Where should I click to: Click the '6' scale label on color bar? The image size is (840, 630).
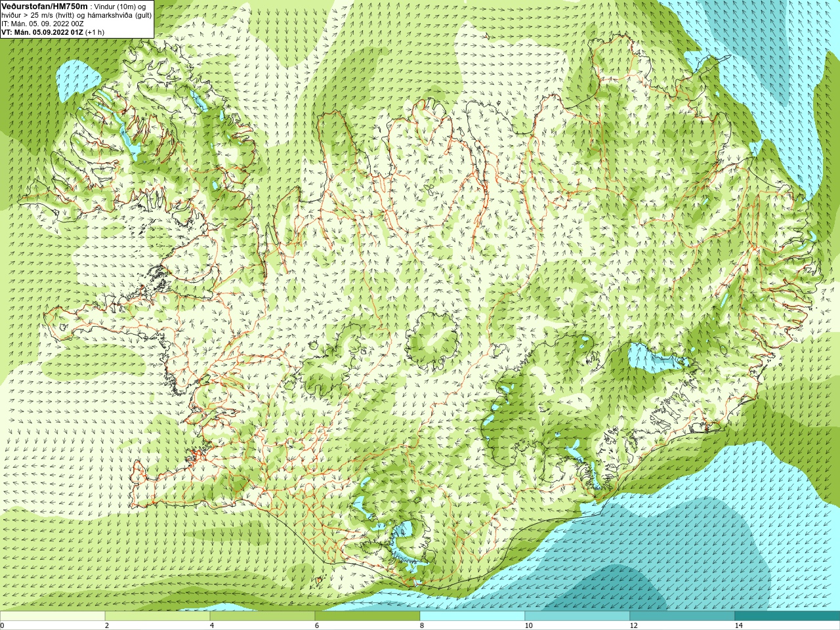pyautogui.click(x=317, y=625)
